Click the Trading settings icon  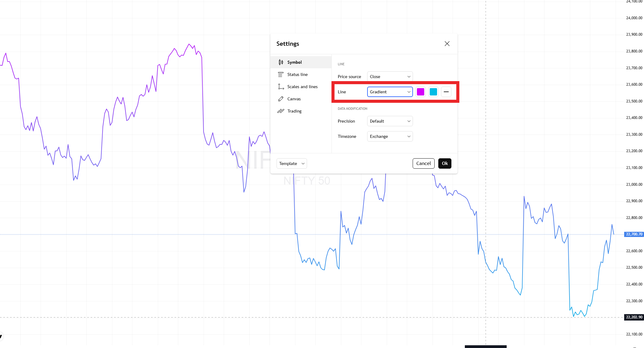(x=281, y=111)
